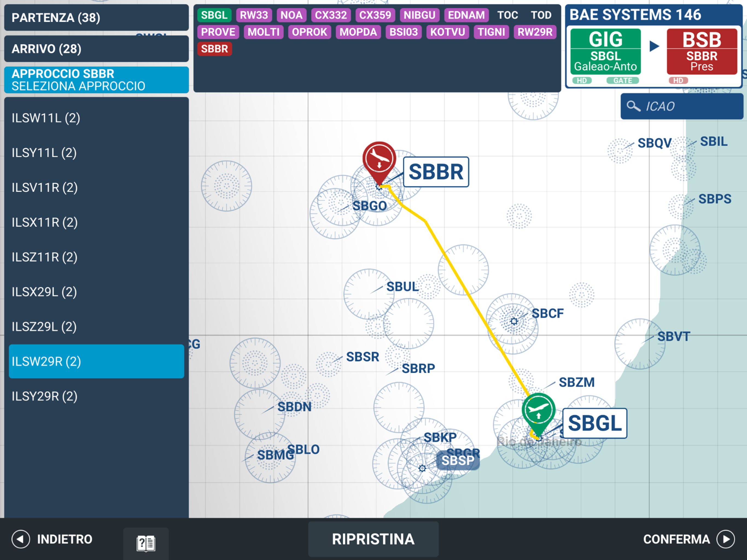
Task: Expand the PARTENZA (38) section
Action: coord(96,18)
